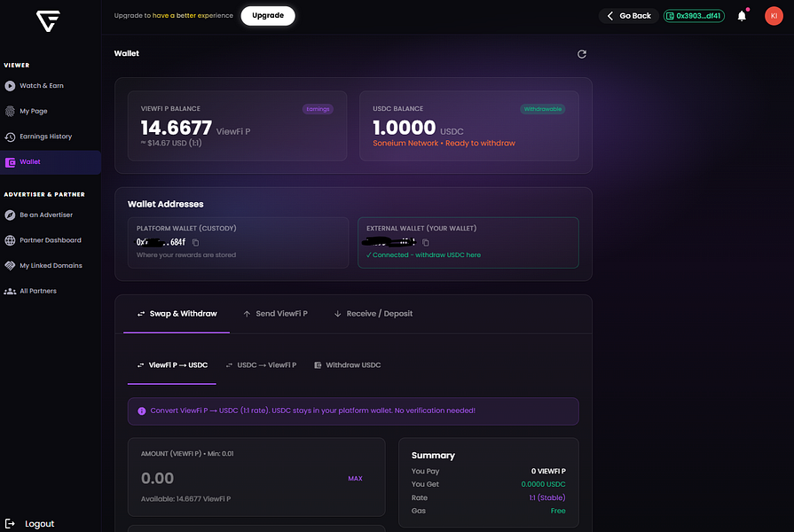
Task: Switch to the Receive / Deposit tab
Action: 373,314
